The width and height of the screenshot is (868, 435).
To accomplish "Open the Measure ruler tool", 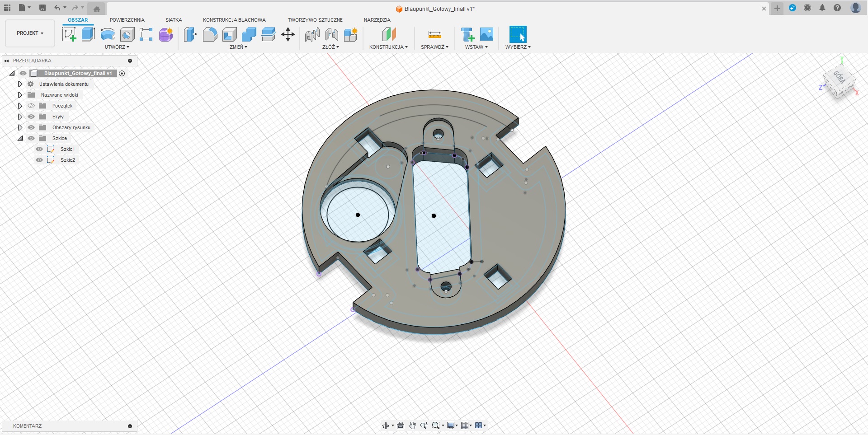I will pyautogui.click(x=434, y=34).
